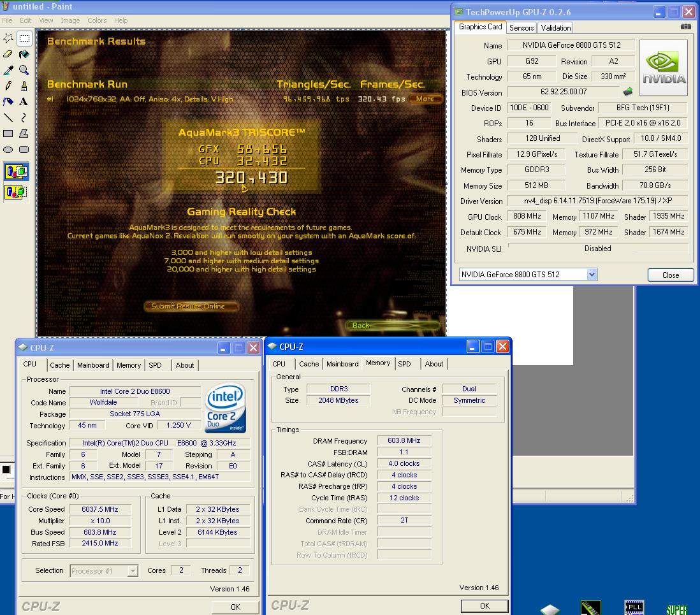Image resolution: width=700 pixels, height=615 pixels.
Task: Open About tab in left CPU-Z window
Action: coord(185,365)
